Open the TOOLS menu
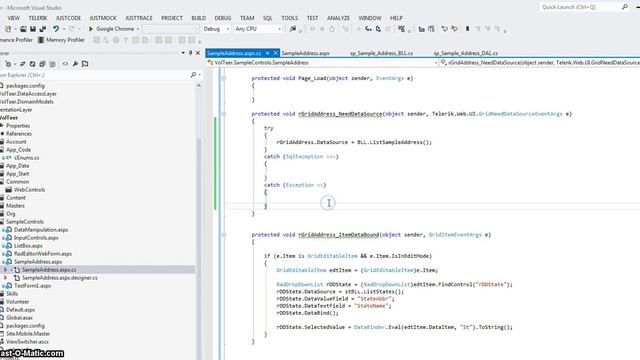 [289, 18]
